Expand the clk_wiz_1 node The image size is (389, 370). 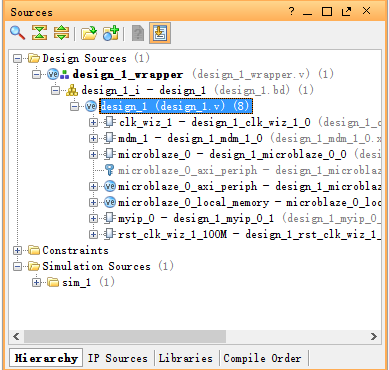[94, 122]
